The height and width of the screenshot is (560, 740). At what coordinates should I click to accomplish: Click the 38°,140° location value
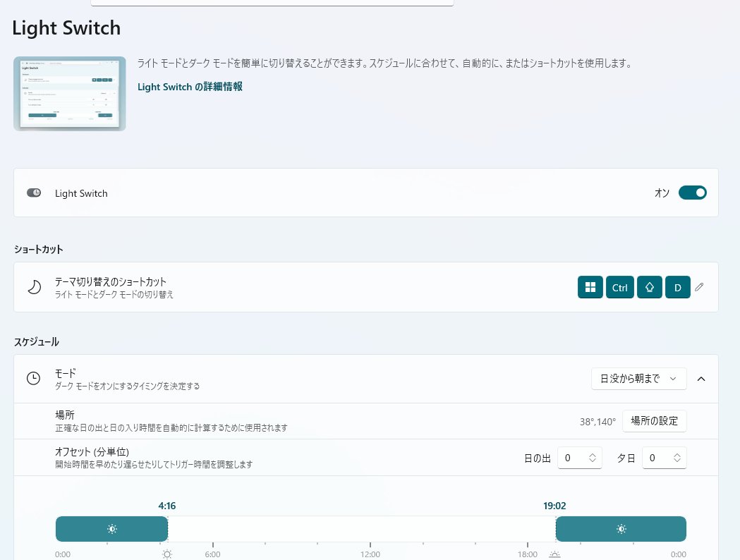[598, 422]
